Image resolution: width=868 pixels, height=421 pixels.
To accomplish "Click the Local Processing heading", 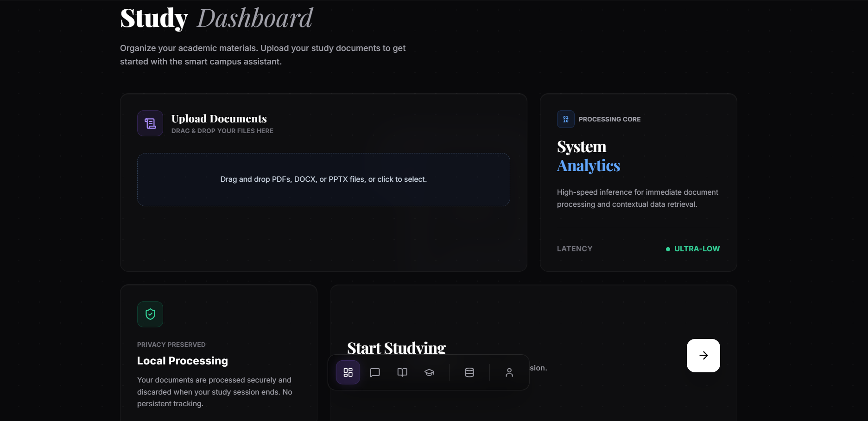I will tap(183, 361).
